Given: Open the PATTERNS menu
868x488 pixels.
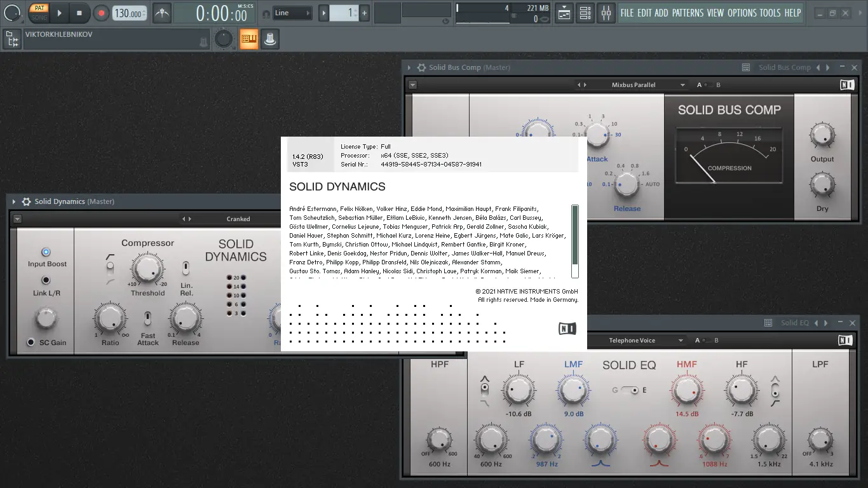Looking at the screenshot, I should coord(688,13).
